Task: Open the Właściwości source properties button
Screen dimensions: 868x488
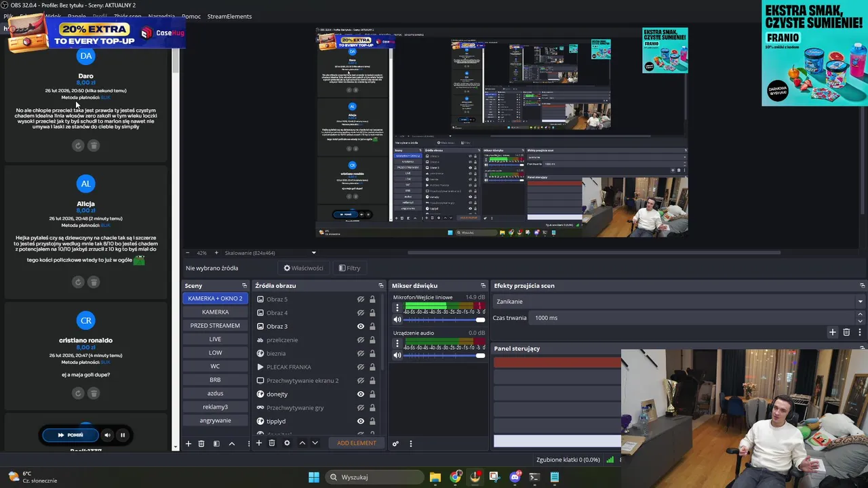Action: pyautogui.click(x=304, y=268)
